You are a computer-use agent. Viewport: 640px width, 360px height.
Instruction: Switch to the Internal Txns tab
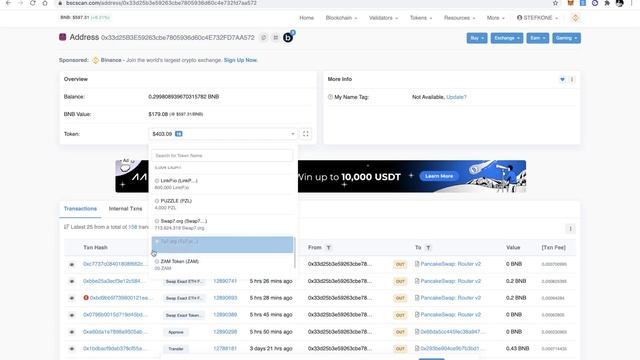[x=125, y=209]
